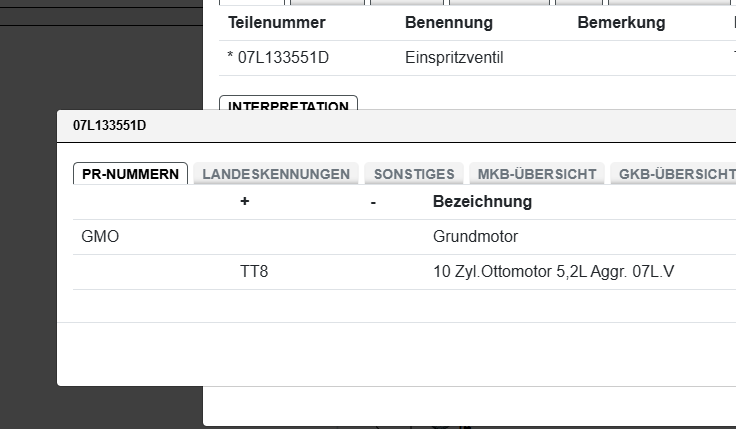This screenshot has height=429, width=736.
Task: Select the GMO row entry
Action: (100, 237)
